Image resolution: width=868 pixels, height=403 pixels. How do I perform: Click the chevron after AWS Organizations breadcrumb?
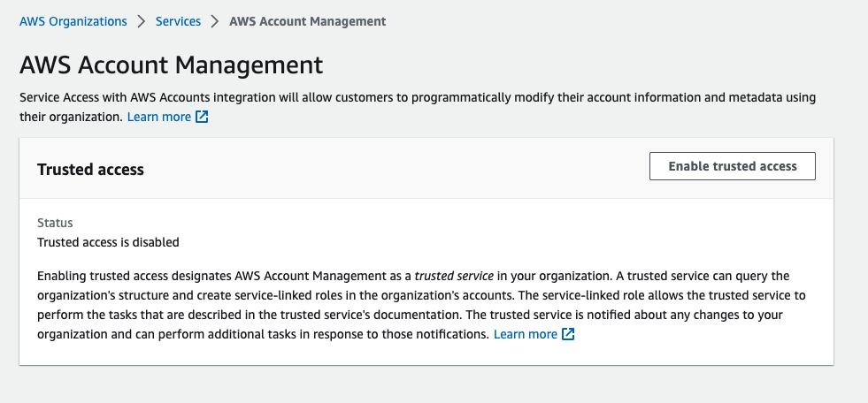[142, 20]
